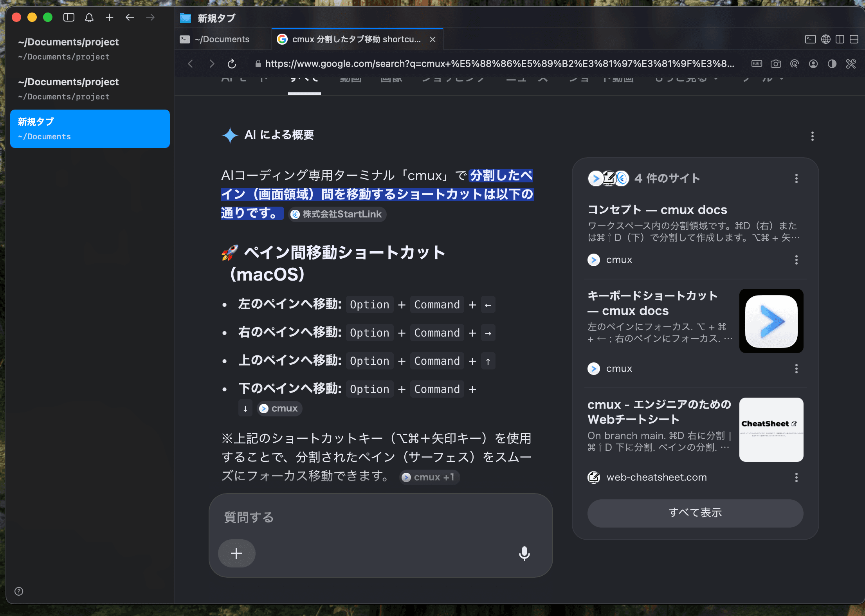Click the 株式会社StartLink source chip
Screen dimensions: 865x616
[337, 214]
